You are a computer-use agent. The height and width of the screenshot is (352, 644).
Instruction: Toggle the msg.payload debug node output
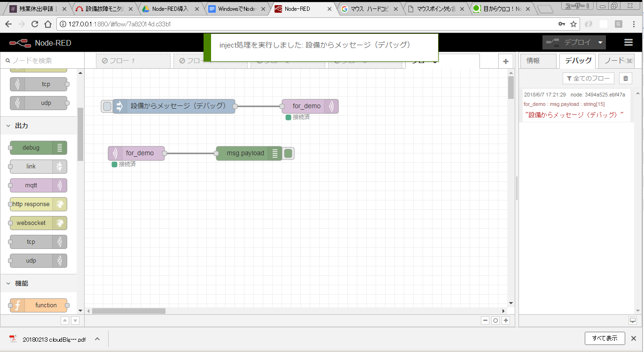288,153
